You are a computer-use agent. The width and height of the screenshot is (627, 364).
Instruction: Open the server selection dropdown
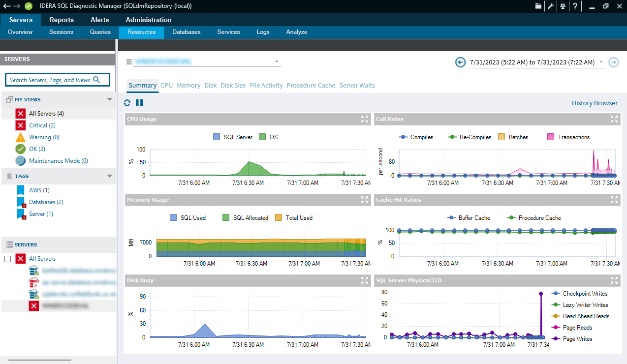(x=277, y=62)
